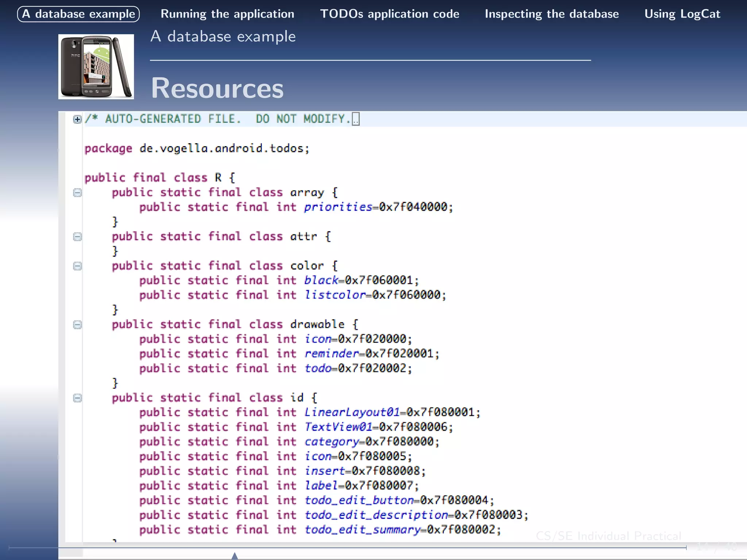Open the 'A database example' section tab
The height and width of the screenshot is (560, 747).
pyautogui.click(x=78, y=14)
